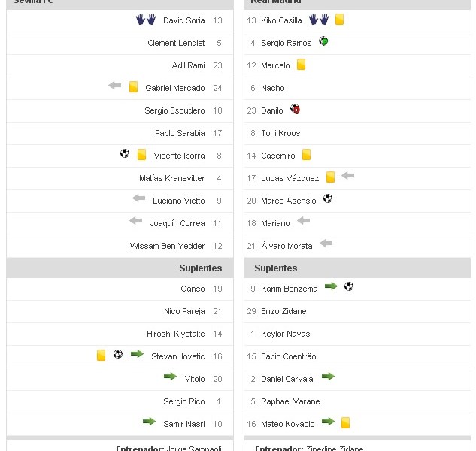Click the green ball icon next to Sergio Ramos

click(323, 41)
